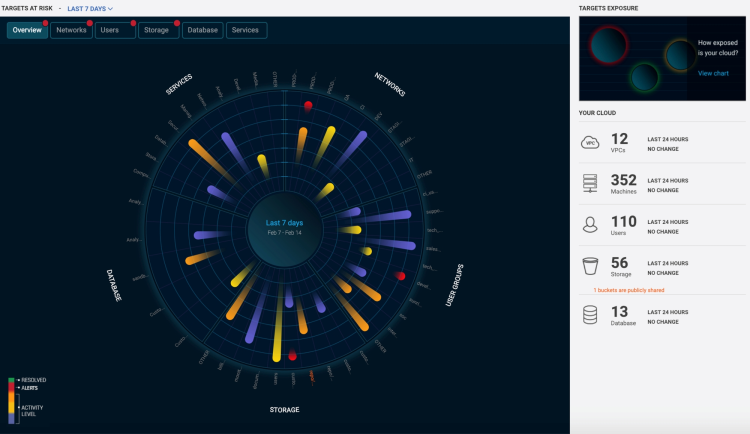
Task: Select the Users tab
Action: 114,30
